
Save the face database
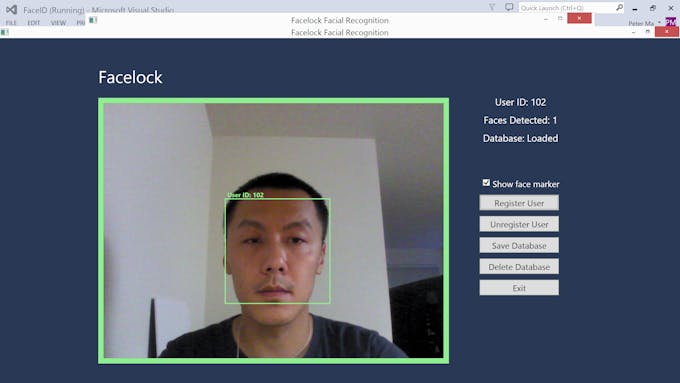[x=519, y=246]
